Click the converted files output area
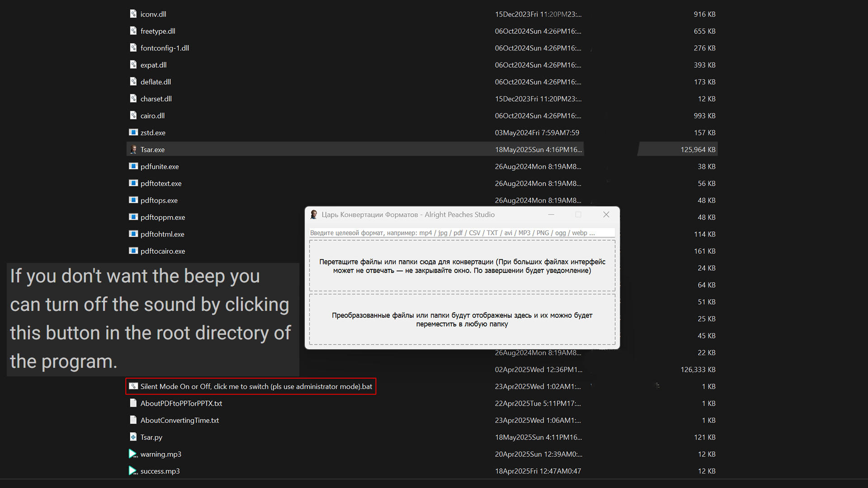The width and height of the screenshot is (868, 488). [462, 320]
